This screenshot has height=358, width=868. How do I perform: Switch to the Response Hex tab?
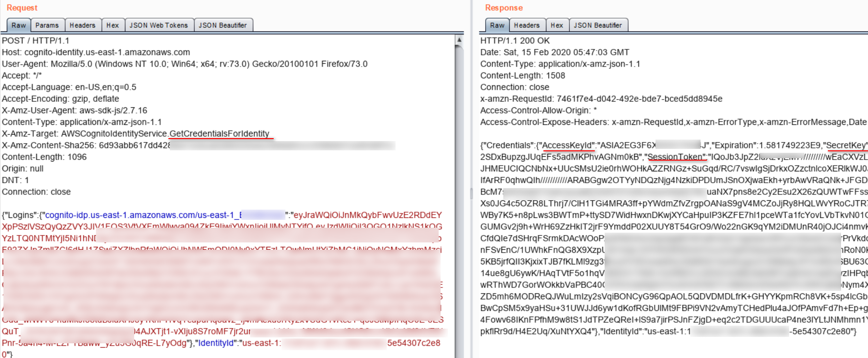(x=557, y=25)
